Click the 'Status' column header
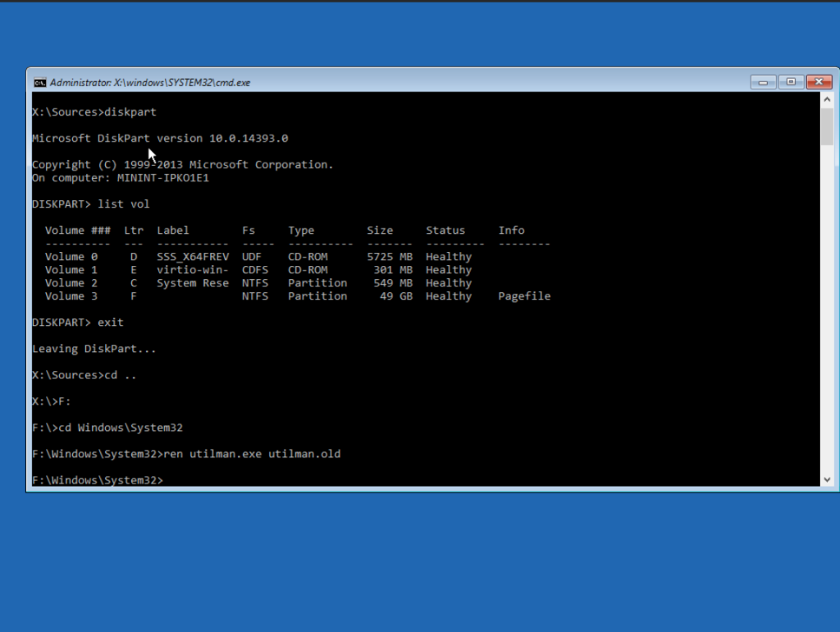This screenshot has width=840, height=632. point(445,231)
